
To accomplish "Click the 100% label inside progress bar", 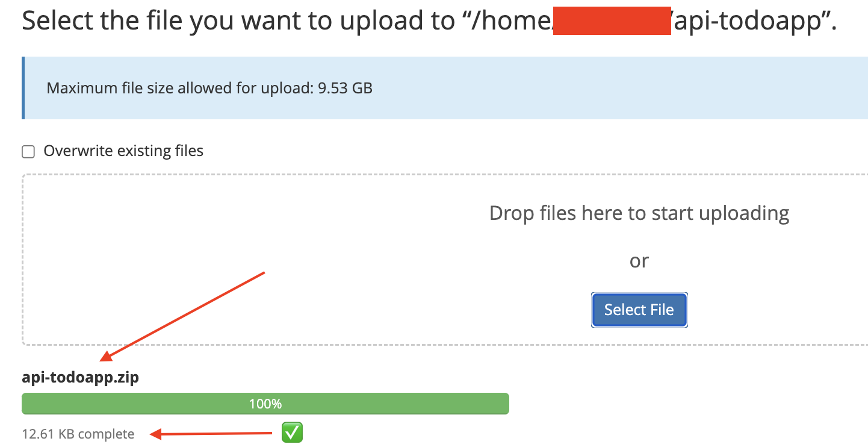I will pyautogui.click(x=265, y=404).
